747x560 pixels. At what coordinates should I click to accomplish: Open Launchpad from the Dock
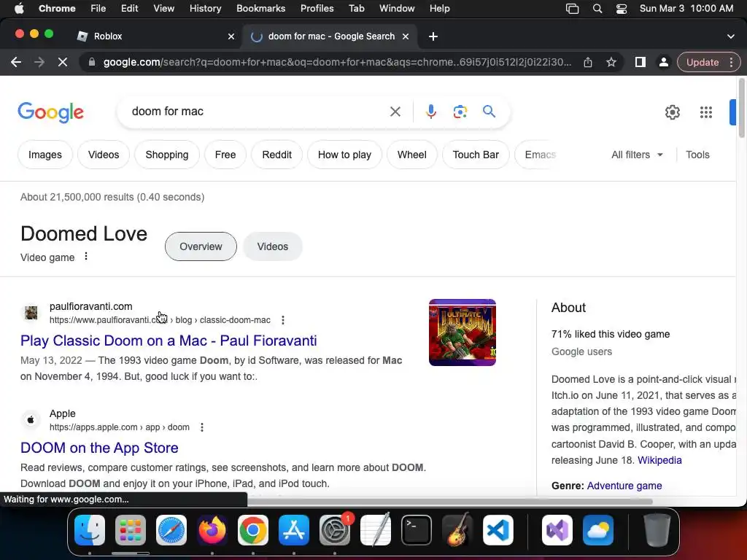click(130, 530)
